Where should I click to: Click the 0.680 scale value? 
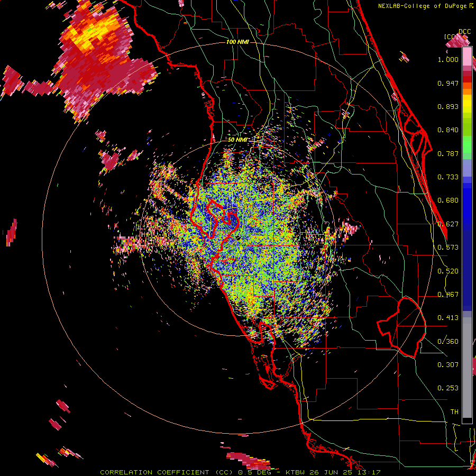[448, 200]
